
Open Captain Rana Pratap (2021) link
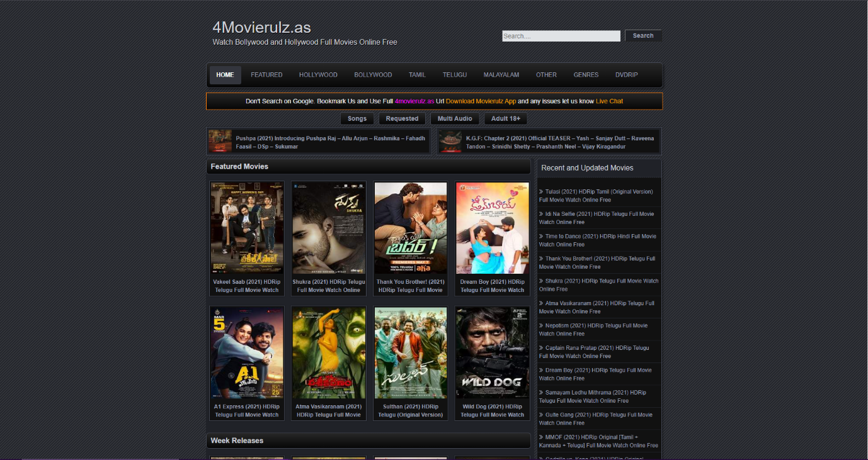point(594,352)
